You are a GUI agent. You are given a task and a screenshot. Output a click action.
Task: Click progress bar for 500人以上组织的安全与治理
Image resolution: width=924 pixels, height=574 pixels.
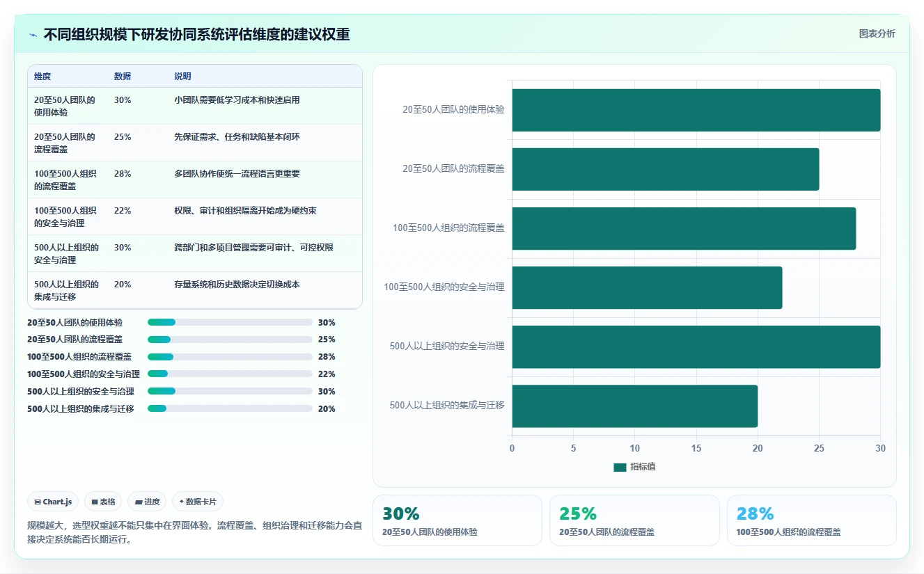230,391
